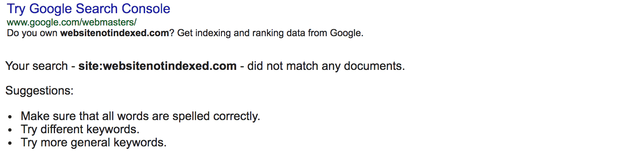Viewport: 644px width, 162px height.
Task: Select the 'Try different keywords.' suggestion
Action: pyautogui.click(x=80, y=130)
